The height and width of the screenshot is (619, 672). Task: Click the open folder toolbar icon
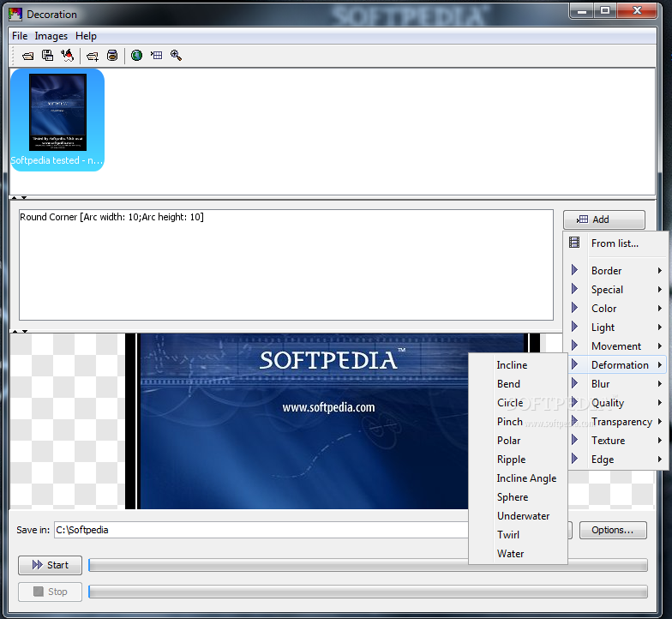(x=27, y=56)
